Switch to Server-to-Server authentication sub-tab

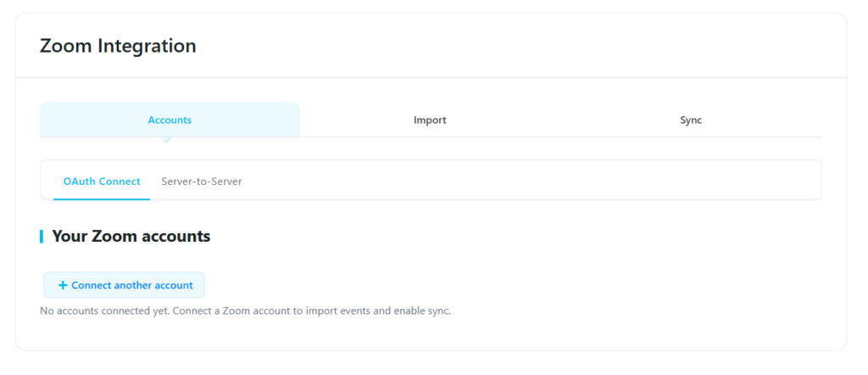[202, 181]
